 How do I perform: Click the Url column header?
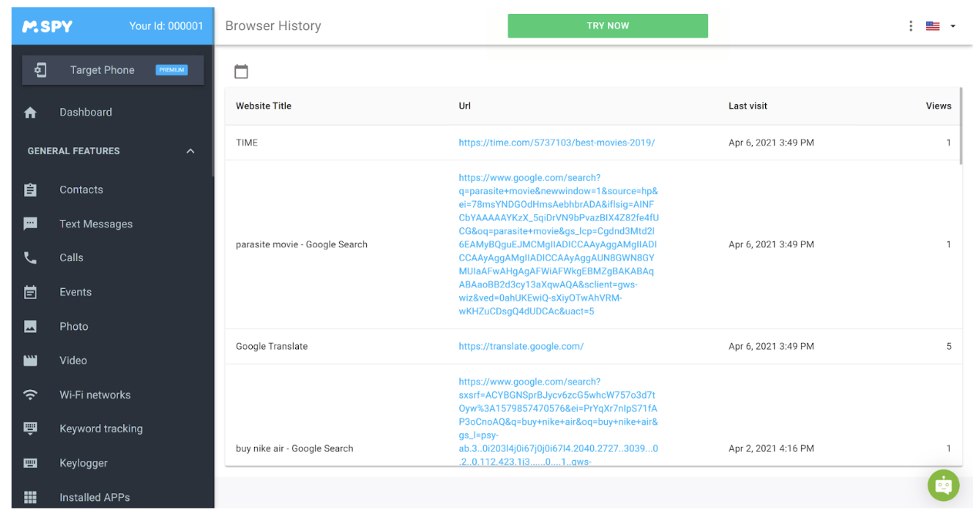click(x=465, y=106)
